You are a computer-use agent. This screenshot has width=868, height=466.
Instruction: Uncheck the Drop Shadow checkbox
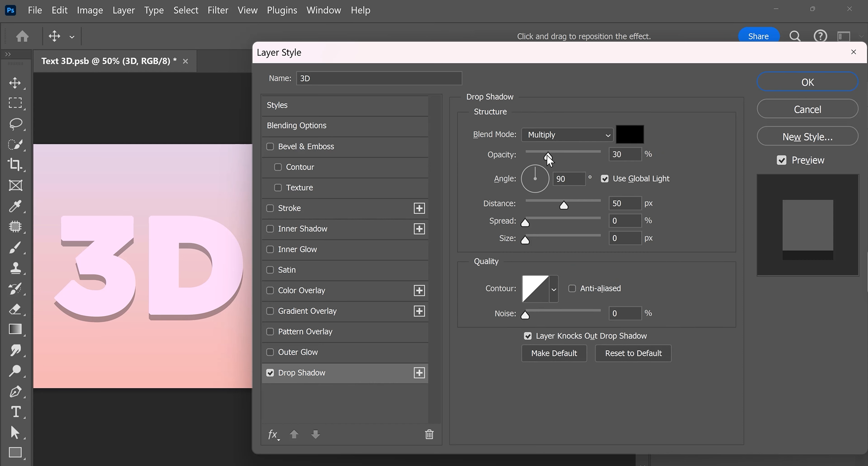[x=270, y=373]
